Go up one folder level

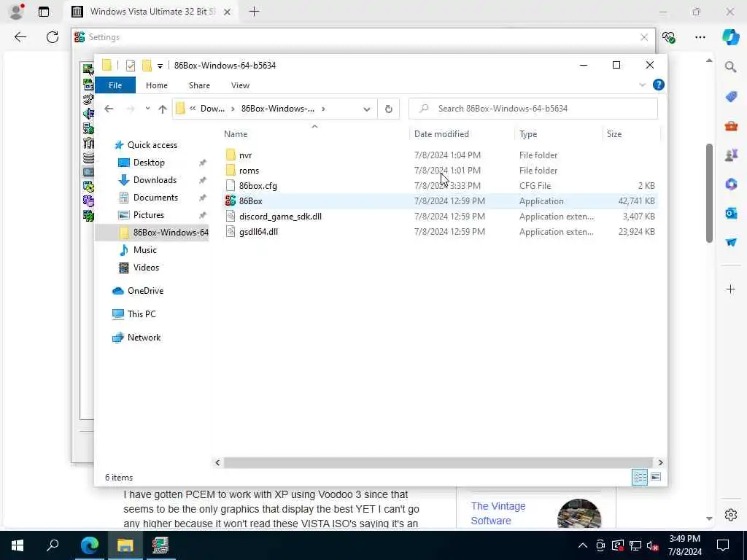tap(163, 109)
